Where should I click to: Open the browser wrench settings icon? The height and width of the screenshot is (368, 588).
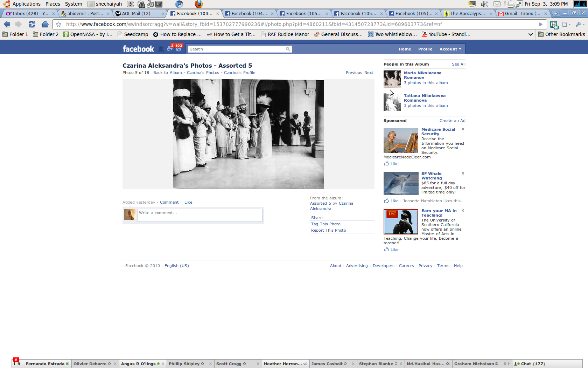[579, 24]
